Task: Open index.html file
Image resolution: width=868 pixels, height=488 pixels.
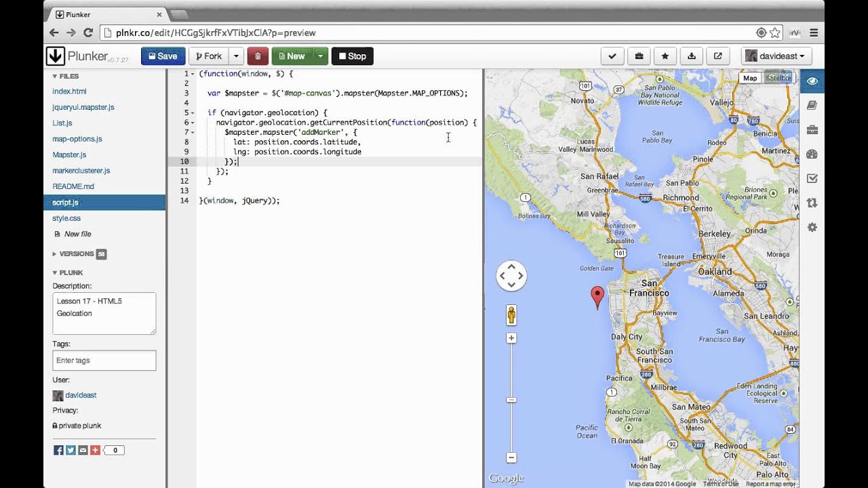Action: point(69,91)
